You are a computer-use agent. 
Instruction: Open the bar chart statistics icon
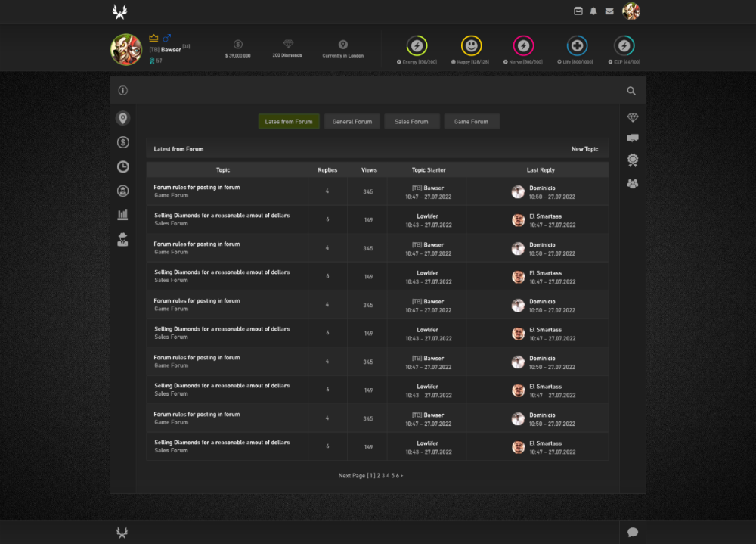[x=122, y=215]
